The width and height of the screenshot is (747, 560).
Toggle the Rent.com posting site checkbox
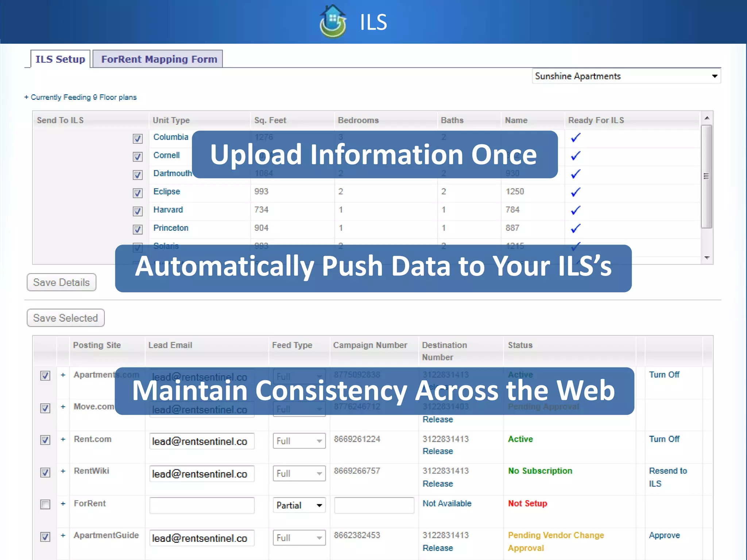(45, 440)
